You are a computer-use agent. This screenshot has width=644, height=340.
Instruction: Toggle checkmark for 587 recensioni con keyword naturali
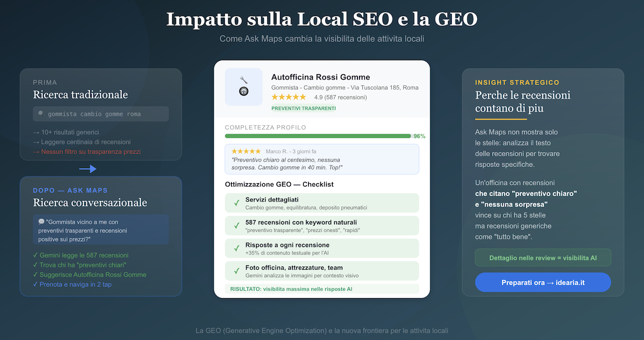coord(236,226)
